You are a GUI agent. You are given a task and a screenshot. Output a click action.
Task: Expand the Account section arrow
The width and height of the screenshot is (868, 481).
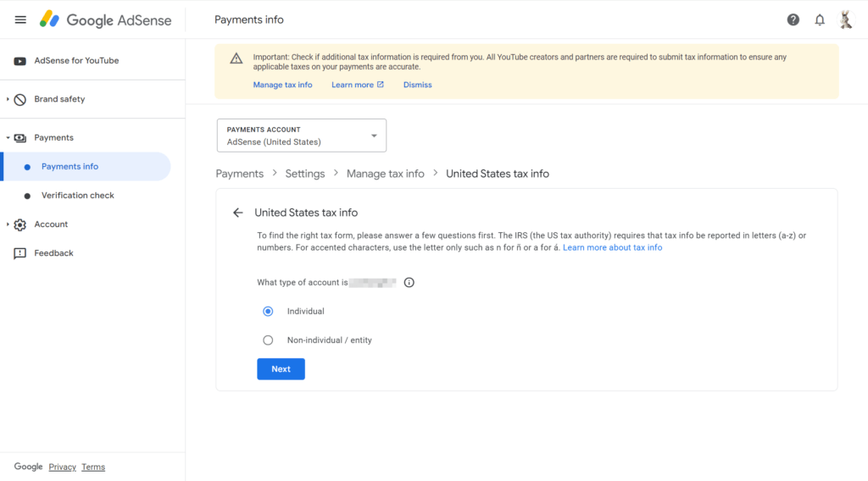(x=8, y=224)
